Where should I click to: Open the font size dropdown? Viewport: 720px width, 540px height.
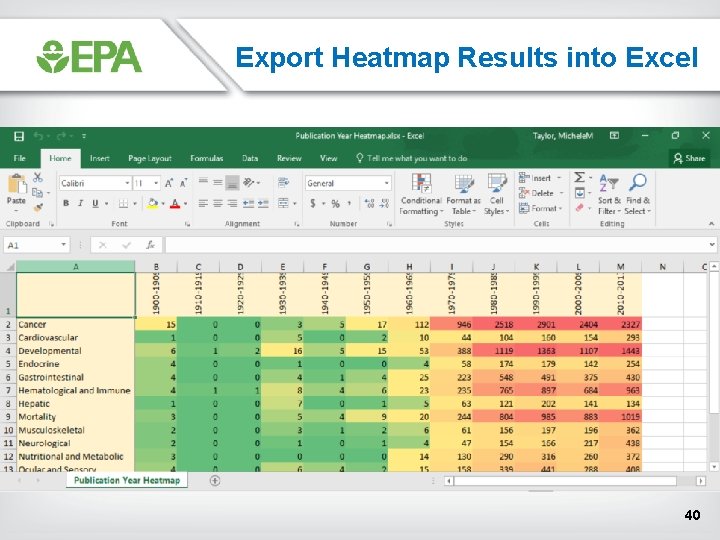click(156, 183)
